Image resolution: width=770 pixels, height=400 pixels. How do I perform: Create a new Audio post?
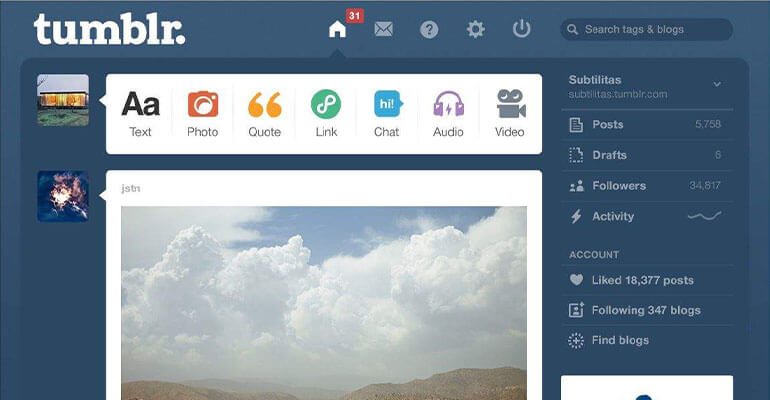pyautogui.click(x=448, y=113)
